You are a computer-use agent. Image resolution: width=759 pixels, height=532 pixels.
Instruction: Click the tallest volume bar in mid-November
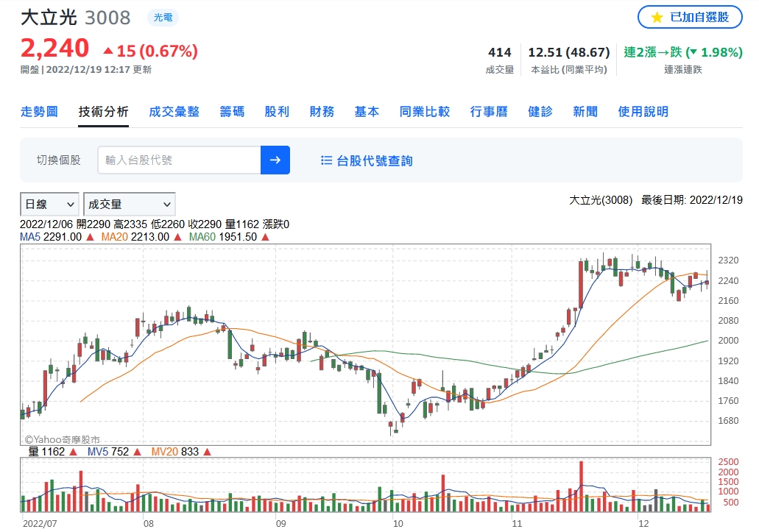581,486
